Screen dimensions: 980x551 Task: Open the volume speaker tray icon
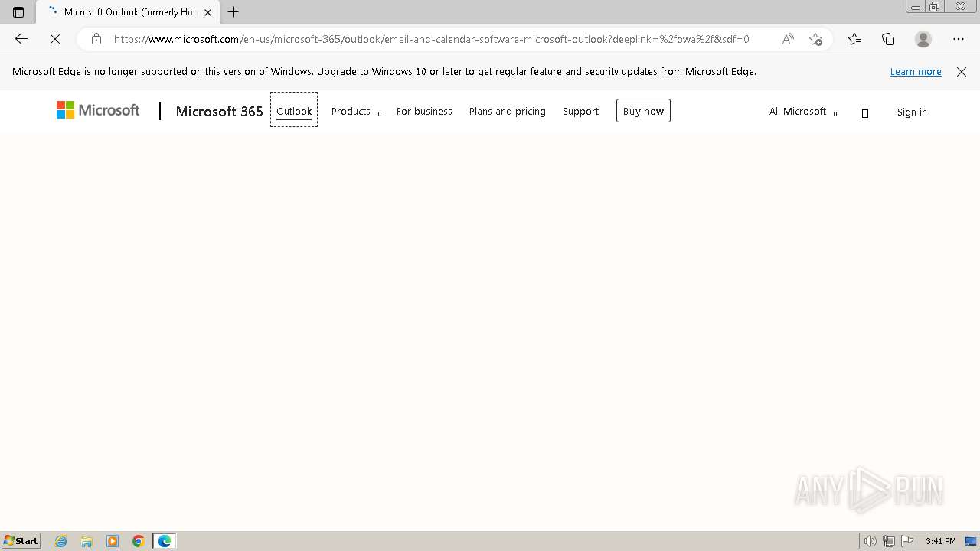871,541
